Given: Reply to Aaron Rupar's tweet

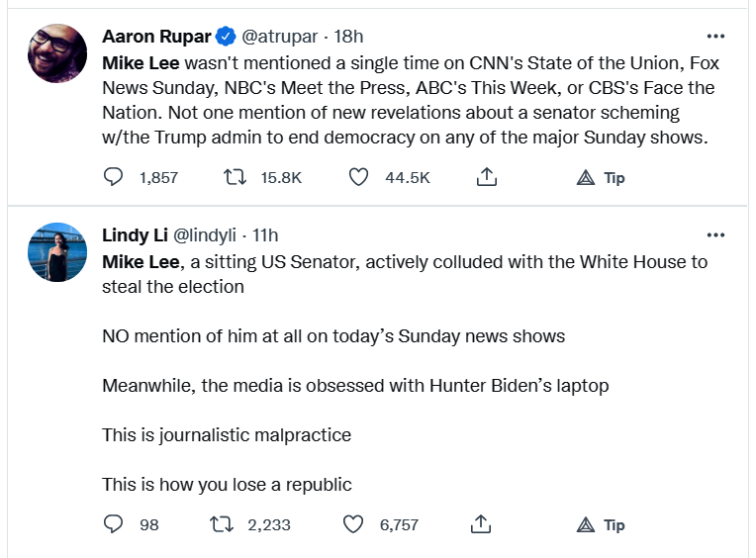Looking at the screenshot, I should coord(114,178).
